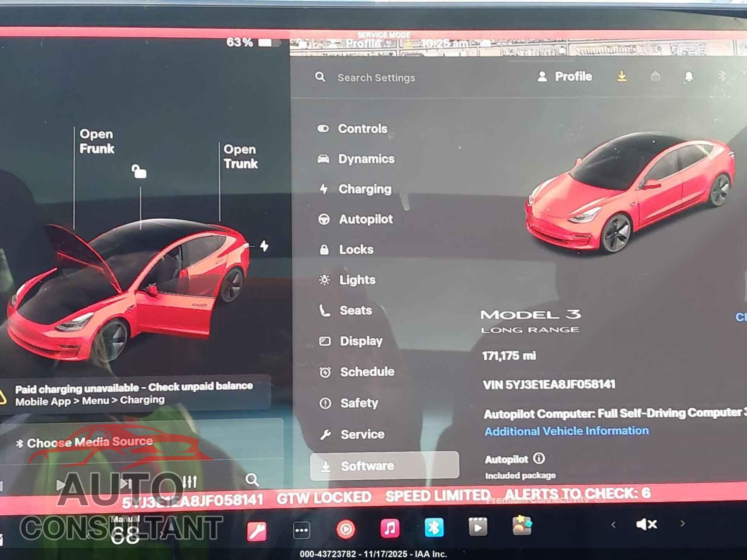Select the Locks menu
This screenshot has width=747, height=560.
click(346, 249)
